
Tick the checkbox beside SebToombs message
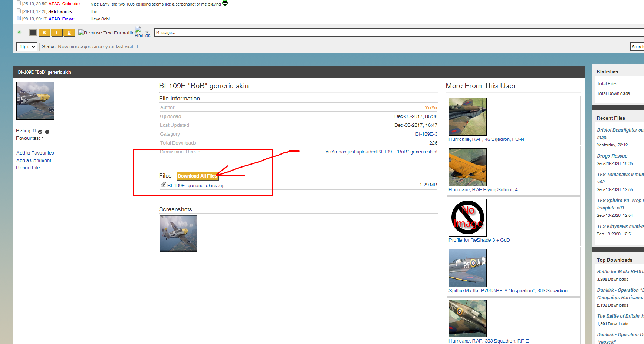pos(19,11)
